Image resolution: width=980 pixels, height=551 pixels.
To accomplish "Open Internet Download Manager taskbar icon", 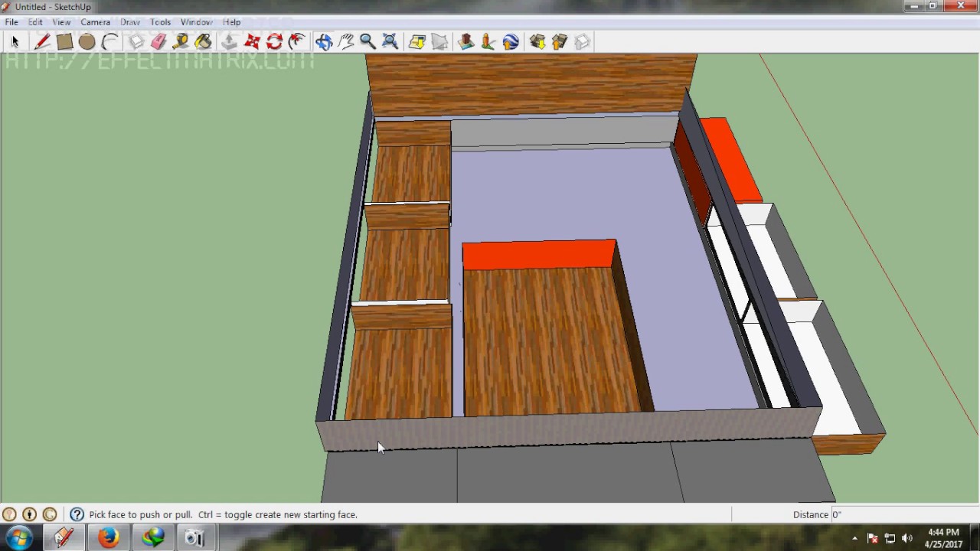I will click(152, 538).
